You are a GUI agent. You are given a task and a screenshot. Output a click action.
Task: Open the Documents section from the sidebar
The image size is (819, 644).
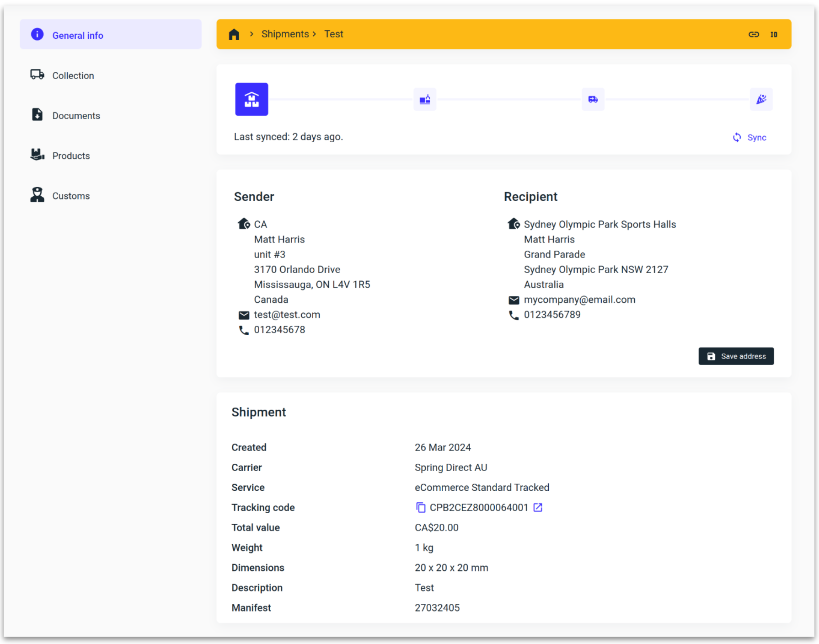(76, 115)
